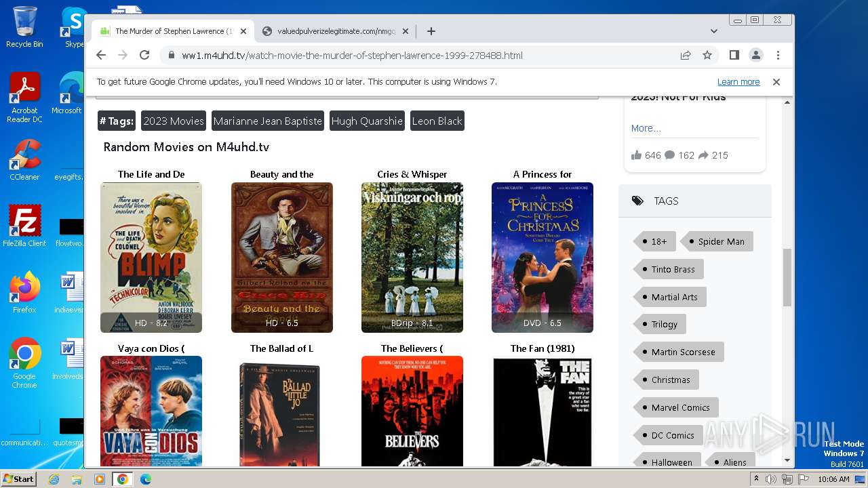Open The Ballad of Little Jo poster
Image resolution: width=868 pixels, height=488 pixels.
tap(282, 411)
